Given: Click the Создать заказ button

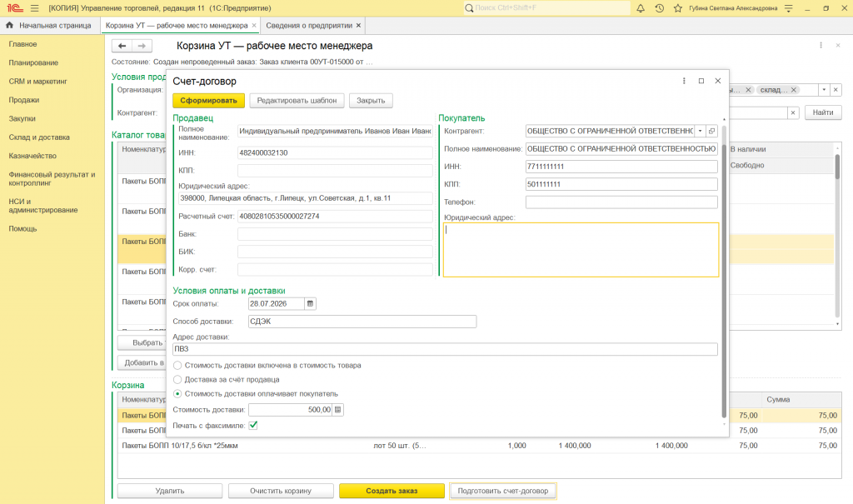Looking at the screenshot, I should click(392, 491).
